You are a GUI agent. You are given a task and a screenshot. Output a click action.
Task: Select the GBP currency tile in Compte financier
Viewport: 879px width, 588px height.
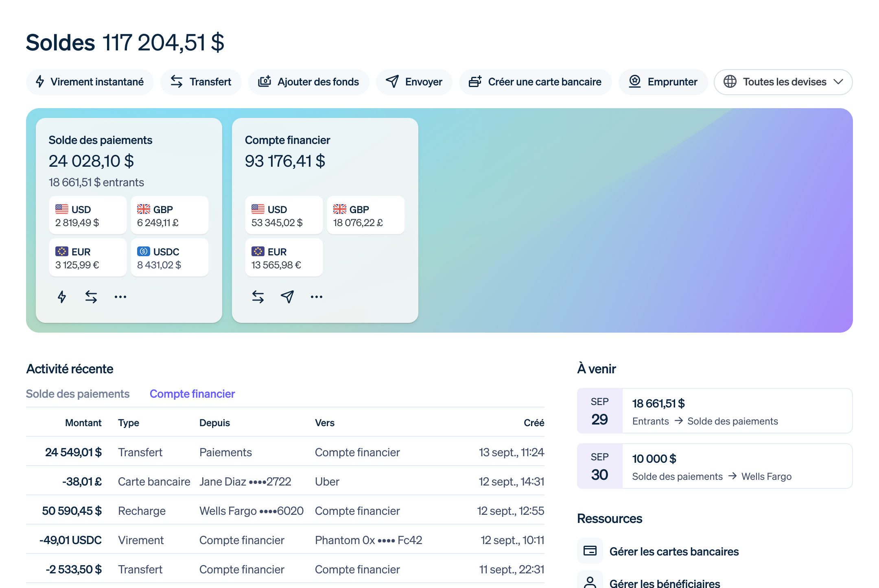pos(365,215)
